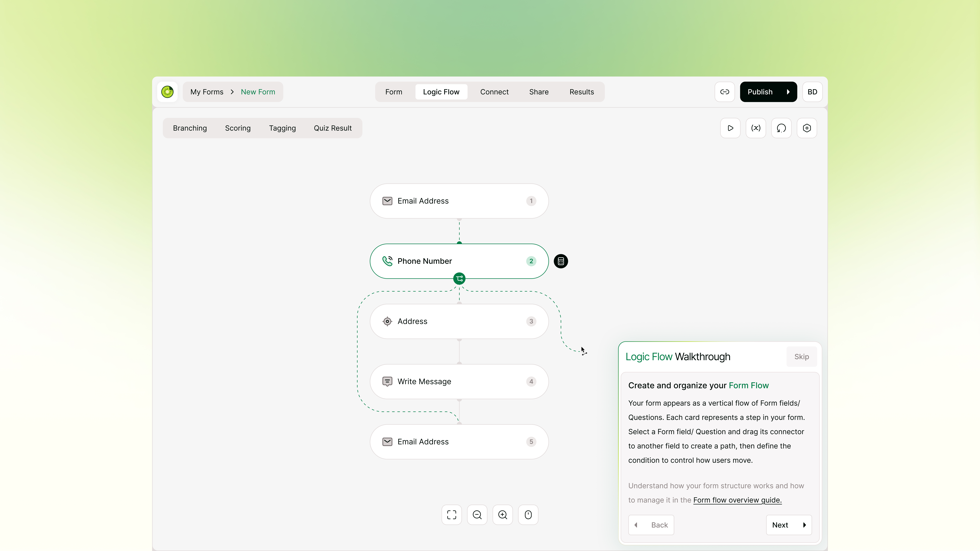This screenshot has width=980, height=551.
Task: Switch to the Connect tab
Action: [494, 92]
